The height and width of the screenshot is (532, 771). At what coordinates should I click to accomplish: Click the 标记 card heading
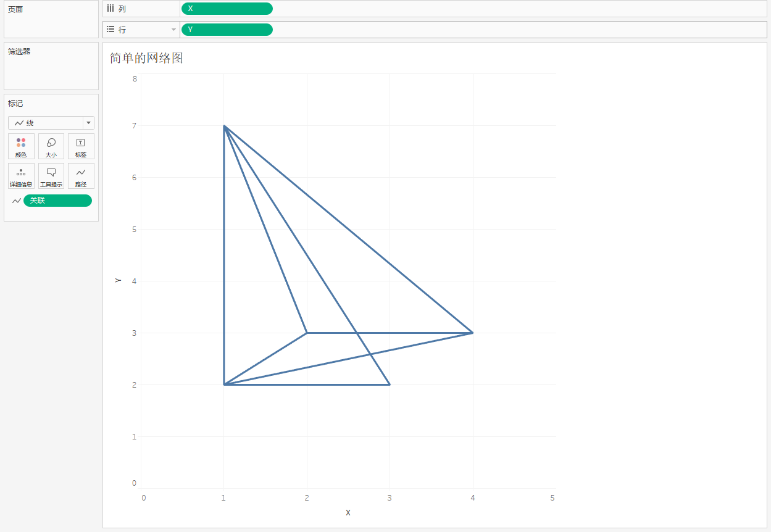click(15, 104)
